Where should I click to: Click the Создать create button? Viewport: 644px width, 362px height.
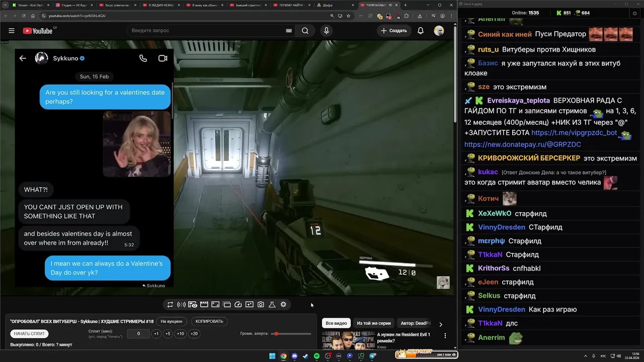(394, 31)
